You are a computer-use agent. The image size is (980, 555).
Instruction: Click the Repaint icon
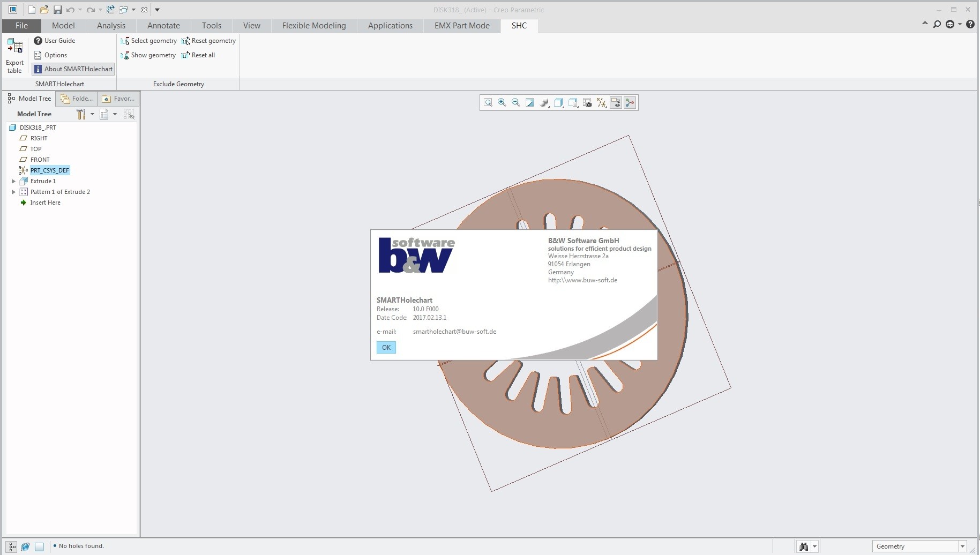530,103
